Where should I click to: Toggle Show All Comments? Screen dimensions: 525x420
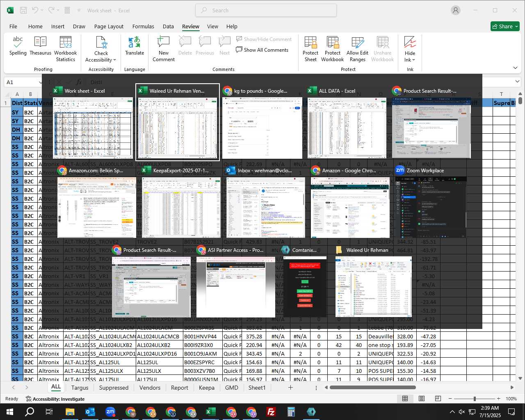(x=262, y=50)
